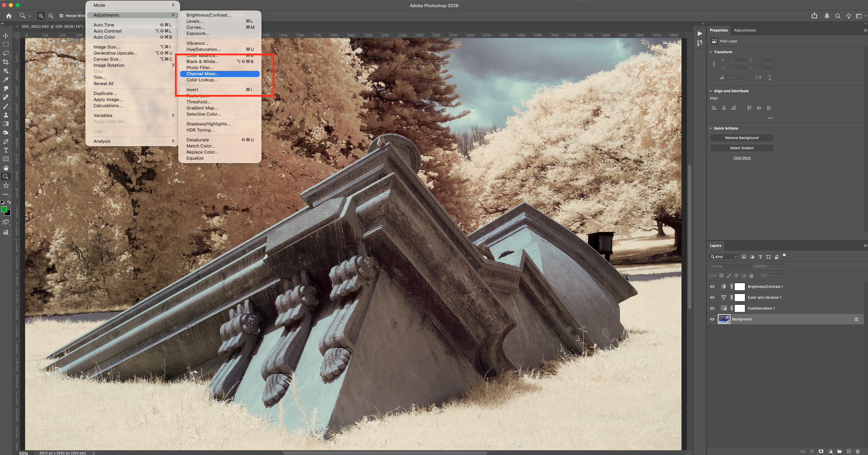Select the Horizontal Type tool
This screenshot has height=455, width=868.
pos(6,150)
